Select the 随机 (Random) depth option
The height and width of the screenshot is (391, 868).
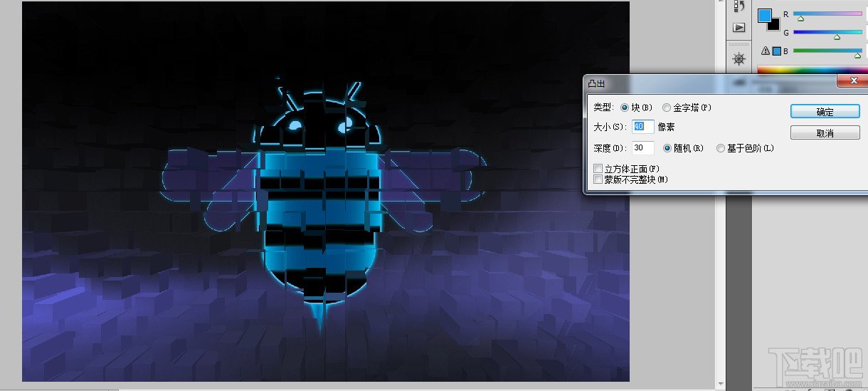coord(667,148)
